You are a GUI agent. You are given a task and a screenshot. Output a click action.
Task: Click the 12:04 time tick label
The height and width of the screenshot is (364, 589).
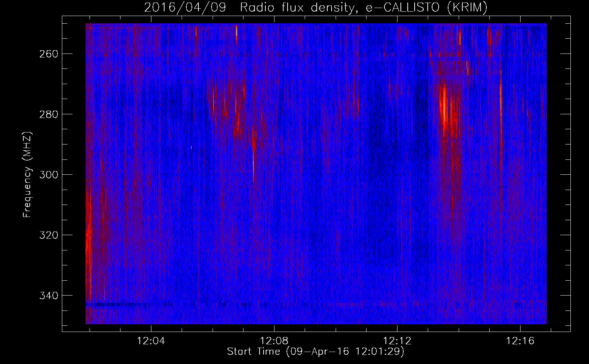tap(151, 341)
